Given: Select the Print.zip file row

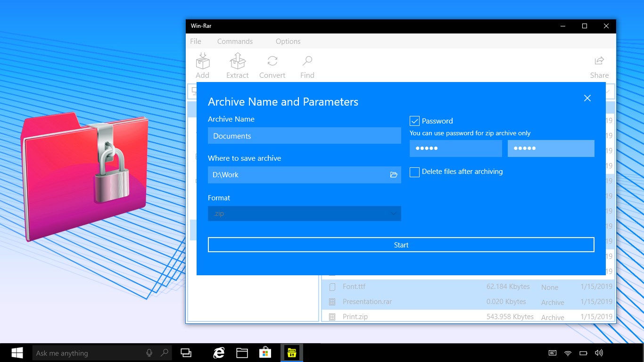Looking at the screenshot, I should coord(468,317).
